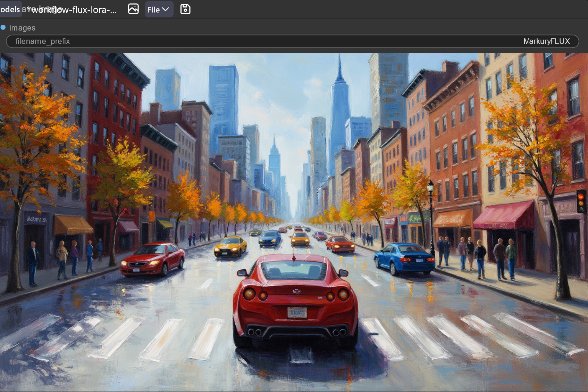
Task: Select the MarkuryFLUX prefix value
Action: [x=546, y=41]
